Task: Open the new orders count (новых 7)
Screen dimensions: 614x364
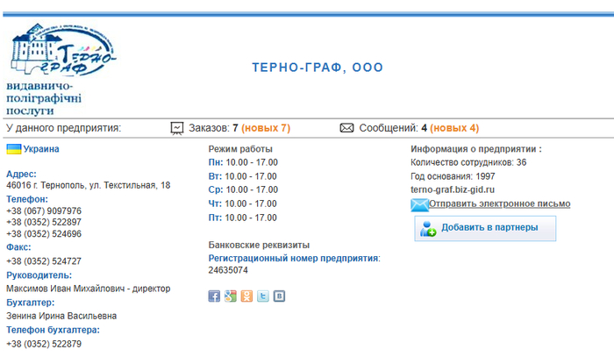Action: pos(265,128)
